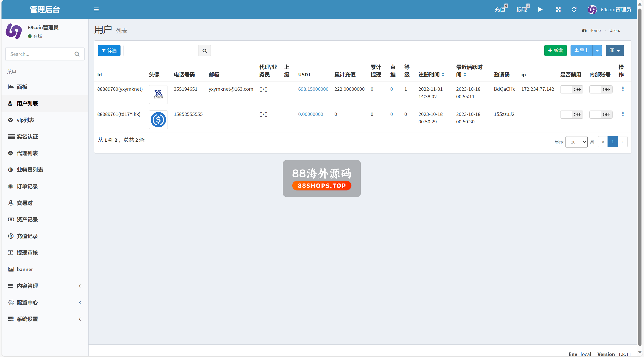Toggle 内部账号 switch for user 88889760
The image size is (644, 357).
click(600, 89)
